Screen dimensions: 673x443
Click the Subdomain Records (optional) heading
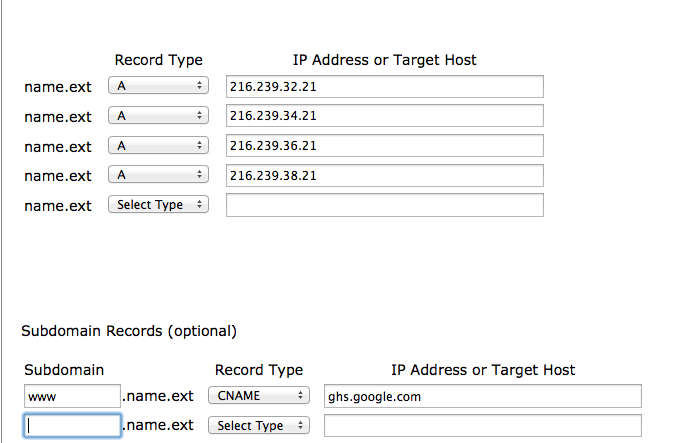click(129, 330)
